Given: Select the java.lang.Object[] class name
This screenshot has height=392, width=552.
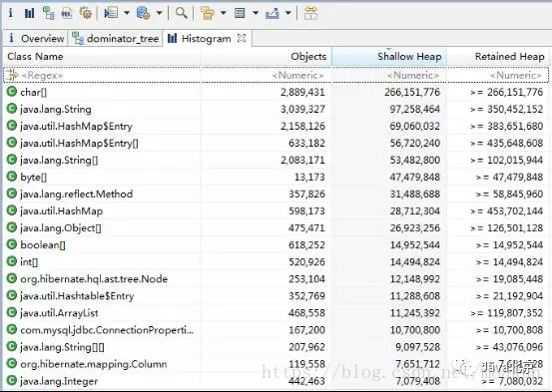Looking at the screenshot, I should 61,228.
